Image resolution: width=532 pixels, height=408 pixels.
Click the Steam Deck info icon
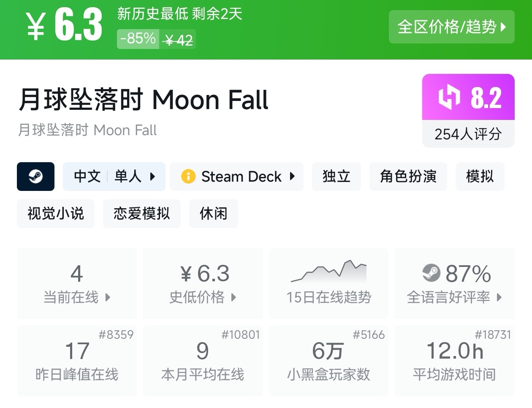(188, 176)
